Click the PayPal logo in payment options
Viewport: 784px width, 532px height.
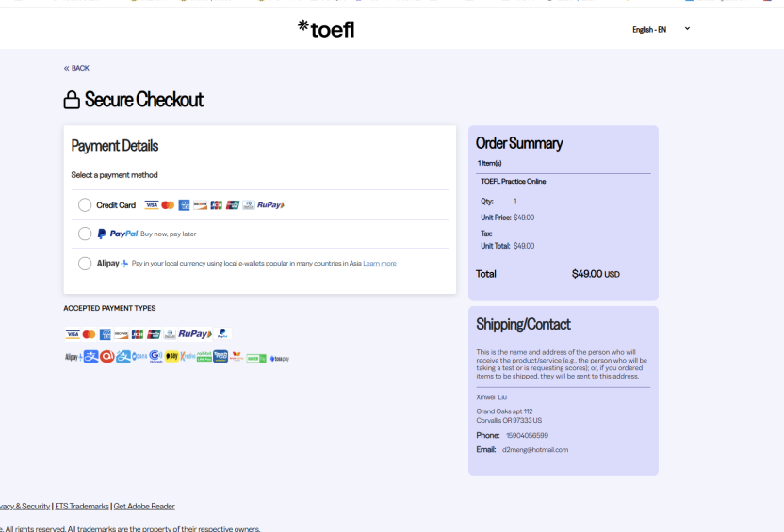[118, 234]
